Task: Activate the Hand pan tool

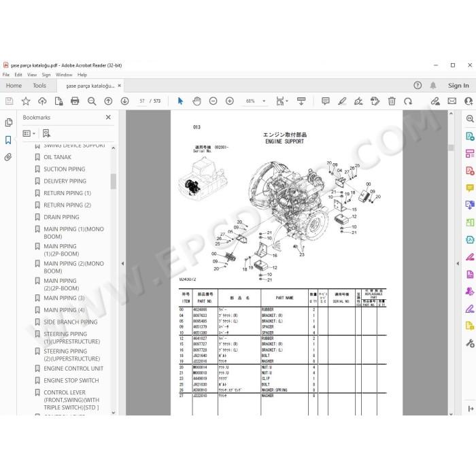Action: point(197,101)
